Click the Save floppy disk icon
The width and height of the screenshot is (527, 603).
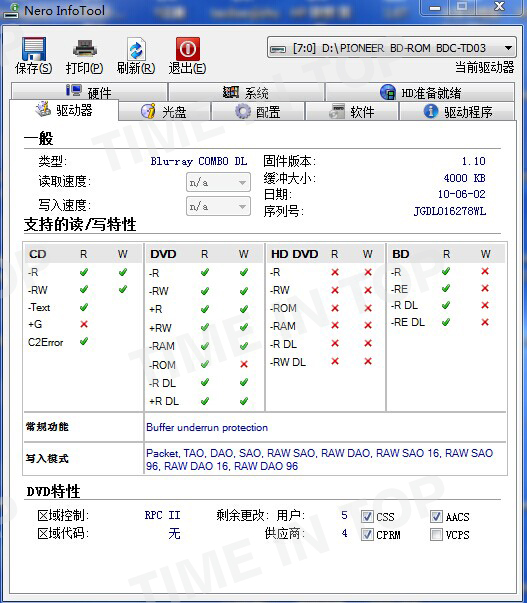tap(34, 49)
